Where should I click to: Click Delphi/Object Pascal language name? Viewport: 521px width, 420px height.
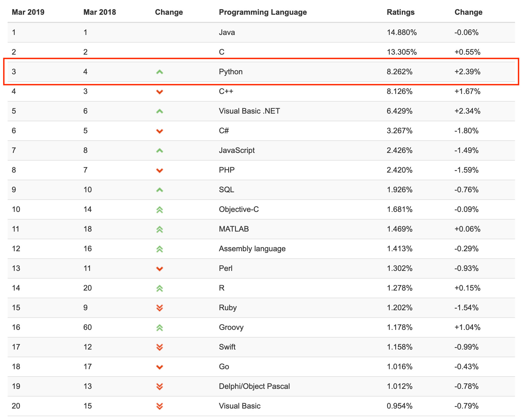254,386
